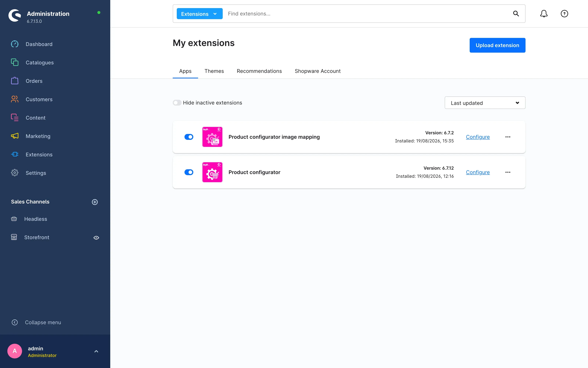Open the Storefront preview via eye icon
The height and width of the screenshot is (368, 588).
pyautogui.click(x=96, y=238)
